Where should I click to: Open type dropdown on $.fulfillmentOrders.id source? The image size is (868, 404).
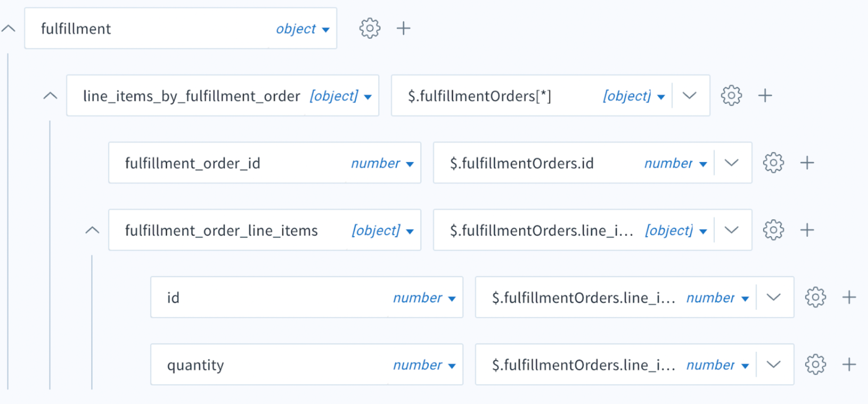(675, 163)
